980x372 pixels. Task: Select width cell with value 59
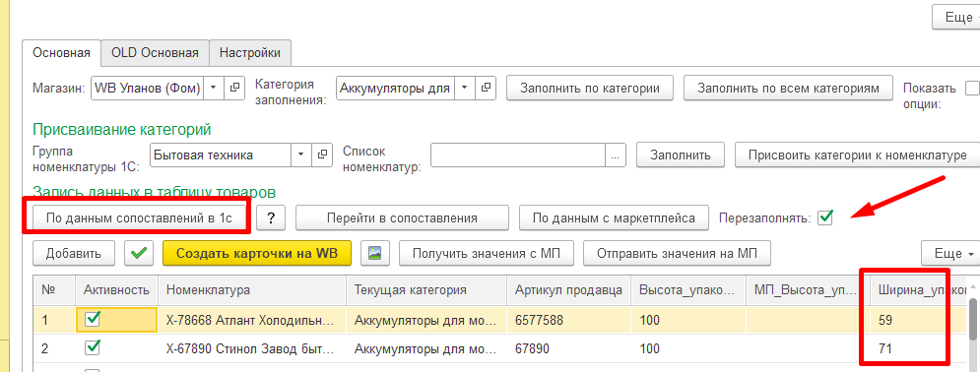(x=919, y=320)
